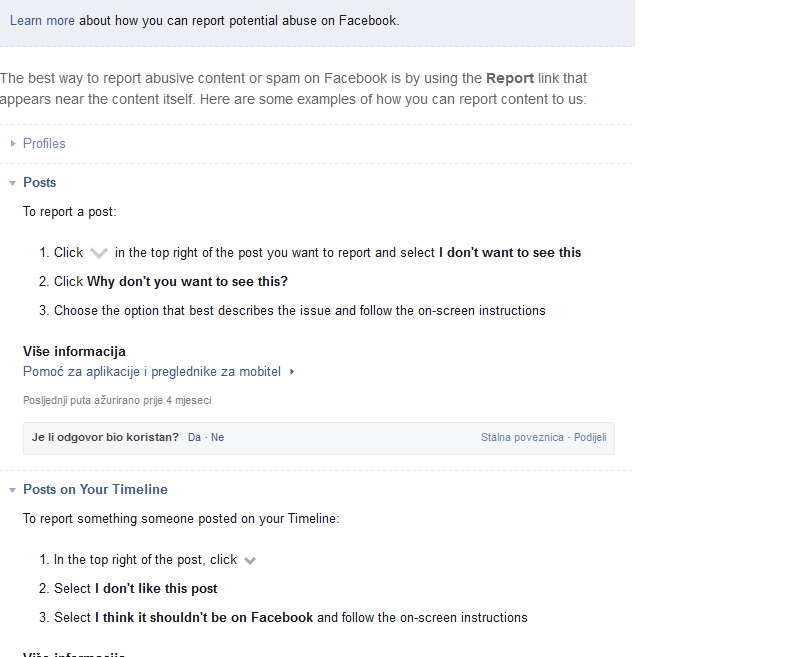Expand the Profiles section triangle
This screenshot has height=657, width=802.
click(x=13, y=144)
